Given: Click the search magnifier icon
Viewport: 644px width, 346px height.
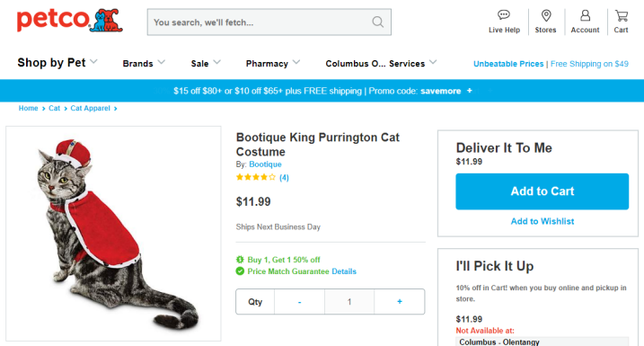Looking at the screenshot, I should pyautogui.click(x=377, y=22).
